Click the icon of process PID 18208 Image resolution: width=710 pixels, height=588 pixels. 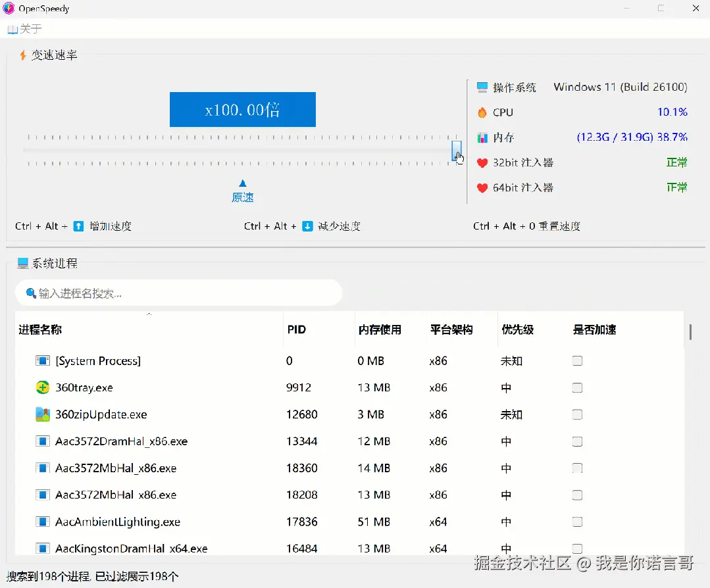43,495
